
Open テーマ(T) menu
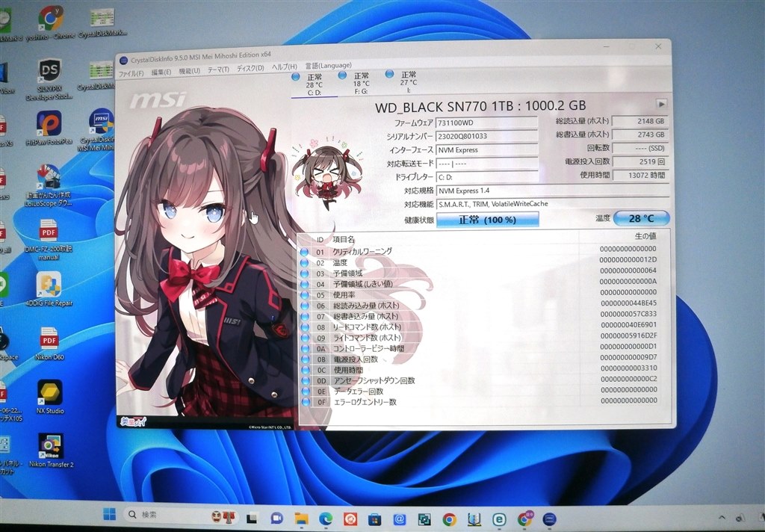click(x=218, y=69)
